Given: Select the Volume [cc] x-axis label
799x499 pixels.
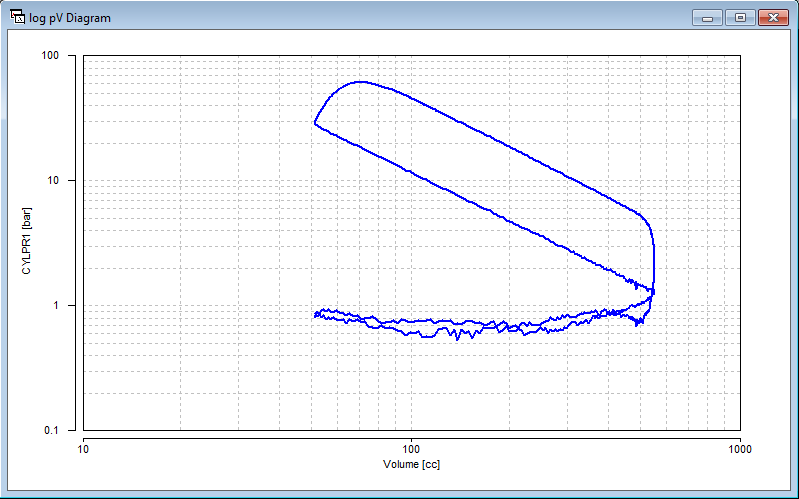Looking at the screenshot, I should [411, 464].
